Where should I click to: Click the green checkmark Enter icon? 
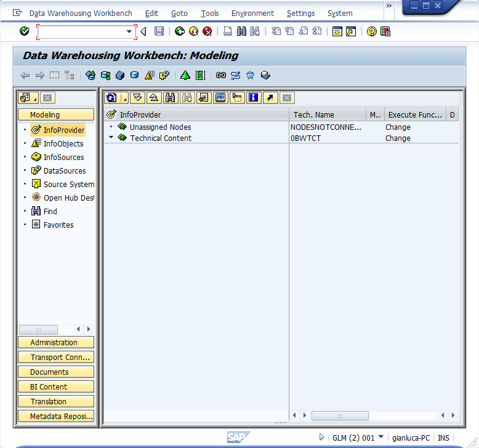(x=25, y=31)
